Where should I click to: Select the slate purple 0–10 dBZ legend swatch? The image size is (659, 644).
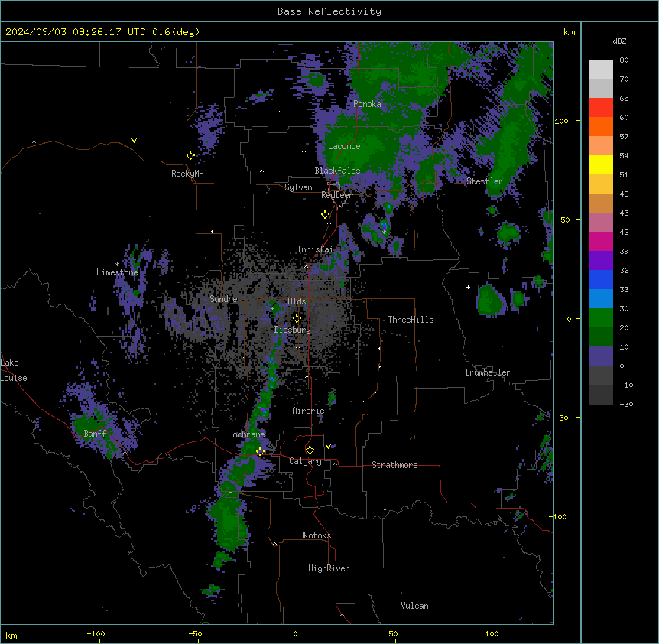click(x=601, y=356)
